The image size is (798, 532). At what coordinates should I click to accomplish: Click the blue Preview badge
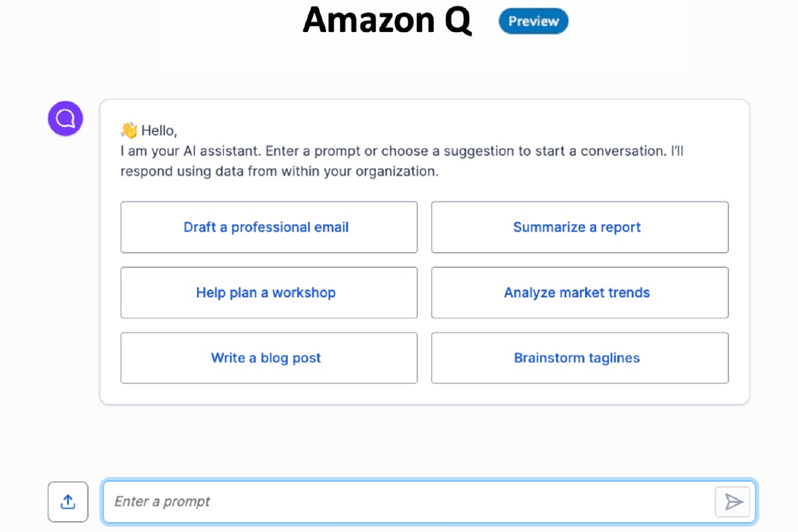(x=533, y=21)
